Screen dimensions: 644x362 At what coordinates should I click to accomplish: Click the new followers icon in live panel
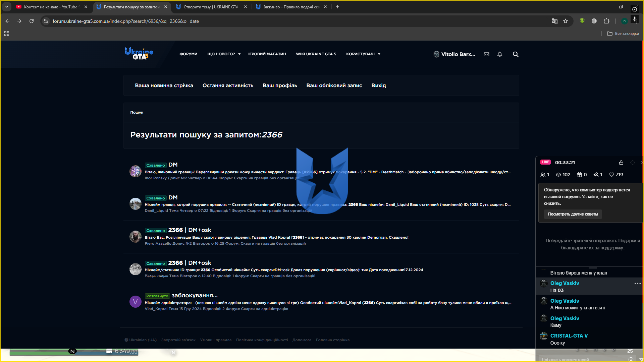(x=596, y=175)
